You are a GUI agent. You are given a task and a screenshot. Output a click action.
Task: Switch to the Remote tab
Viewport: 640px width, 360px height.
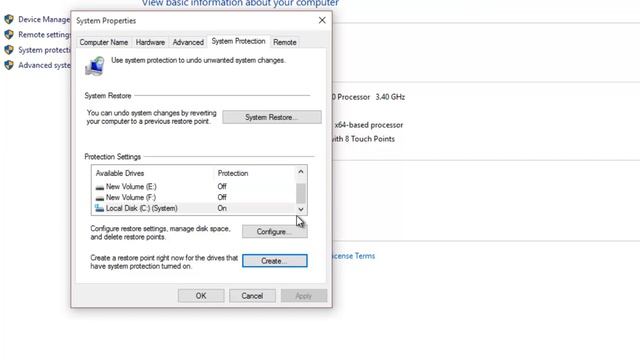(x=284, y=42)
